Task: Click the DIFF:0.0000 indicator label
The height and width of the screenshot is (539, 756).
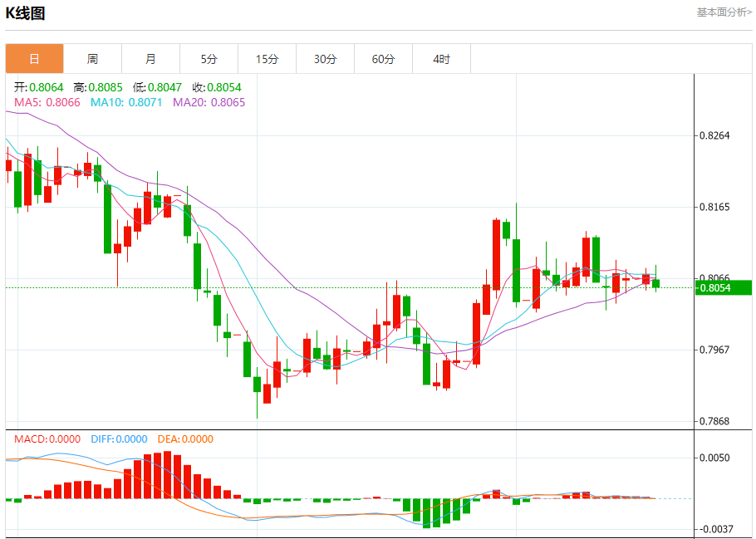Action: [119, 439]
